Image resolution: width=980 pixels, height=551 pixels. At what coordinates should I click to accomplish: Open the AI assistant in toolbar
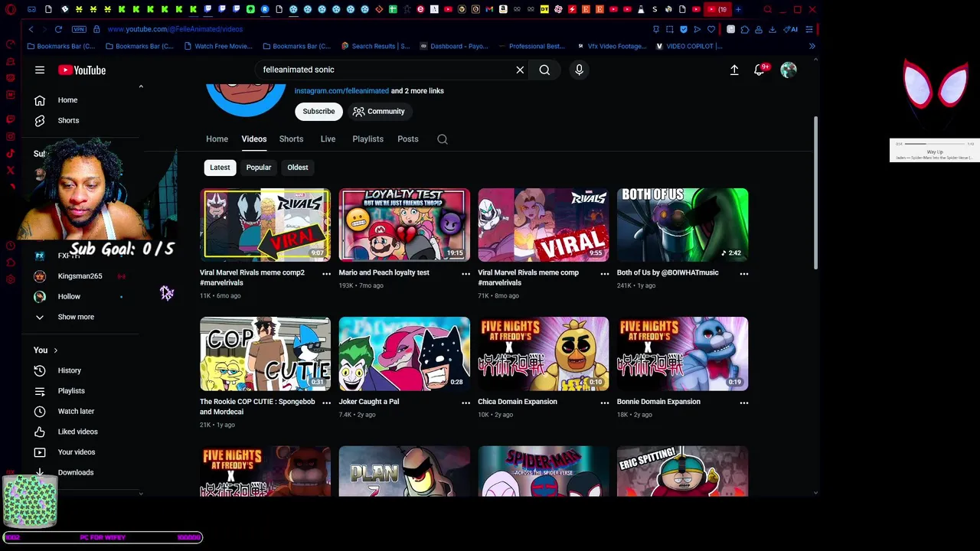pos(791,29)
